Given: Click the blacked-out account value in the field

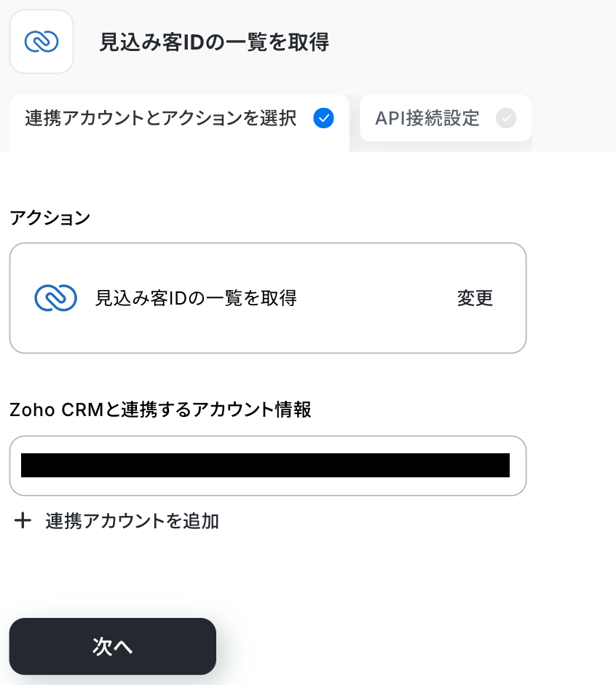Looking at the screenshot, I should (265, 465).
